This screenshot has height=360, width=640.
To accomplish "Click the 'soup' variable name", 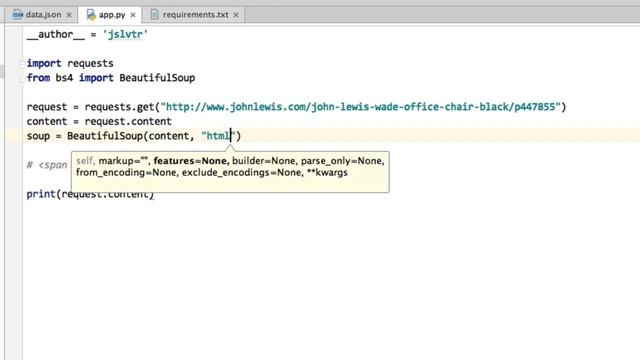I will point(38,136).
